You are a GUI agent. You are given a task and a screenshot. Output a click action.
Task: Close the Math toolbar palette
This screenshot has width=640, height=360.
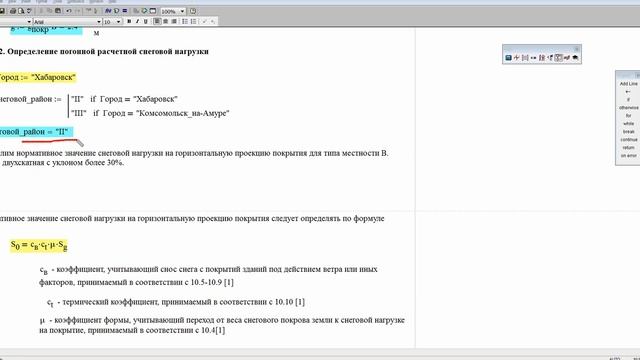point(577,49)
